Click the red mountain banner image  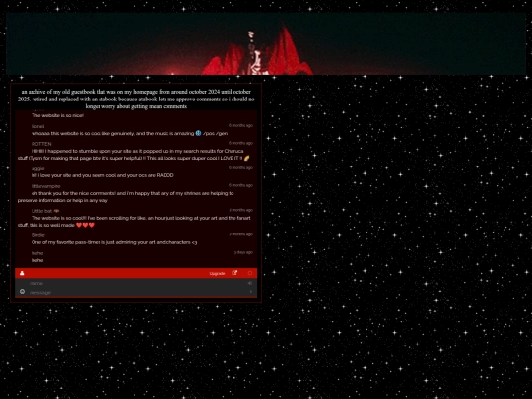point(266,43)
